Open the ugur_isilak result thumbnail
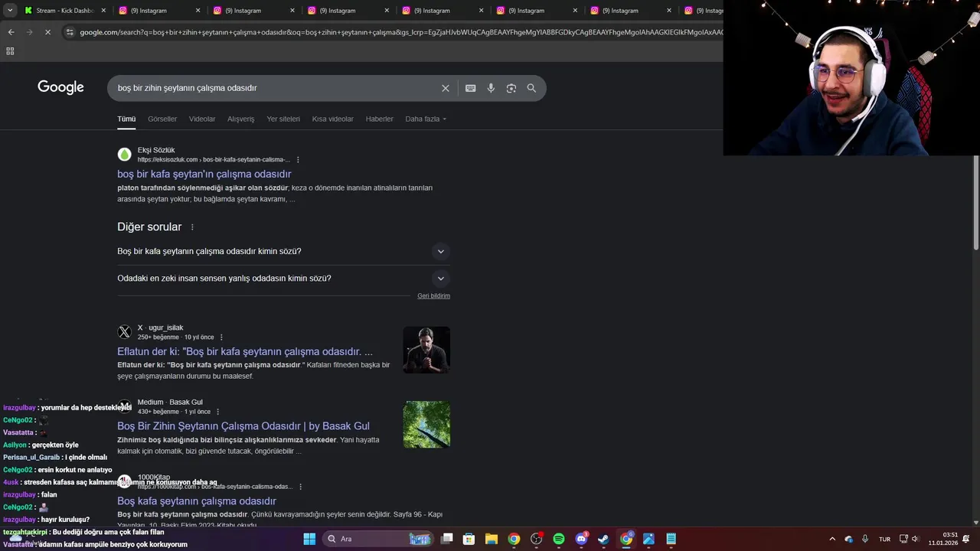 (426, 350)
